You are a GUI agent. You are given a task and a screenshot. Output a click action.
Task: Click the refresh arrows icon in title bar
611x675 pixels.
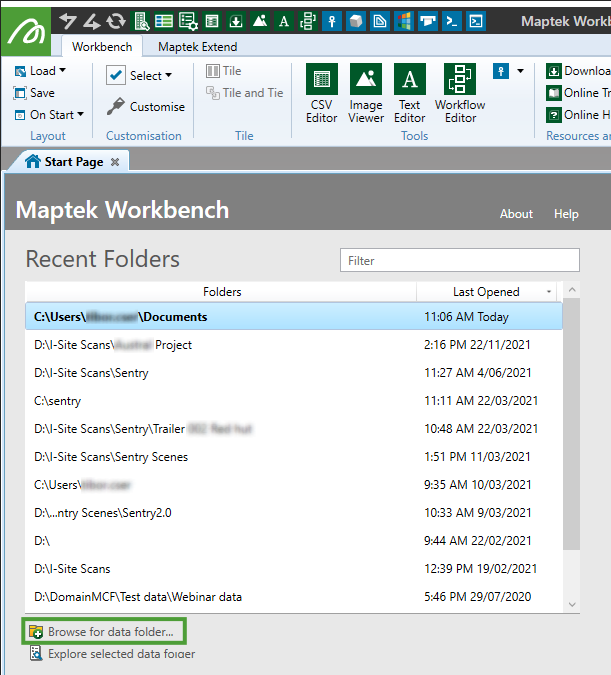coord(116,21)
